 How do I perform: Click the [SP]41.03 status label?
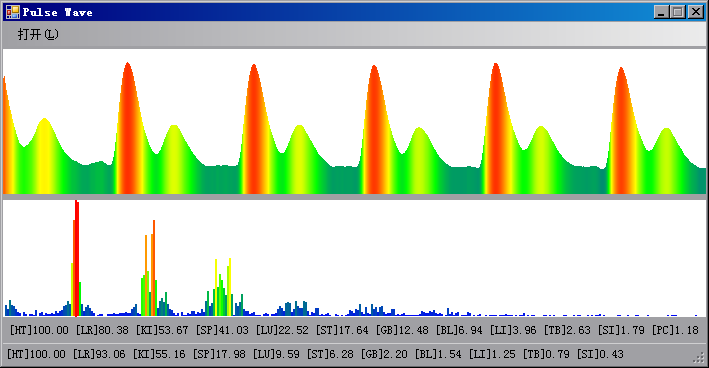pyautogui.click(x=222, y=330)
